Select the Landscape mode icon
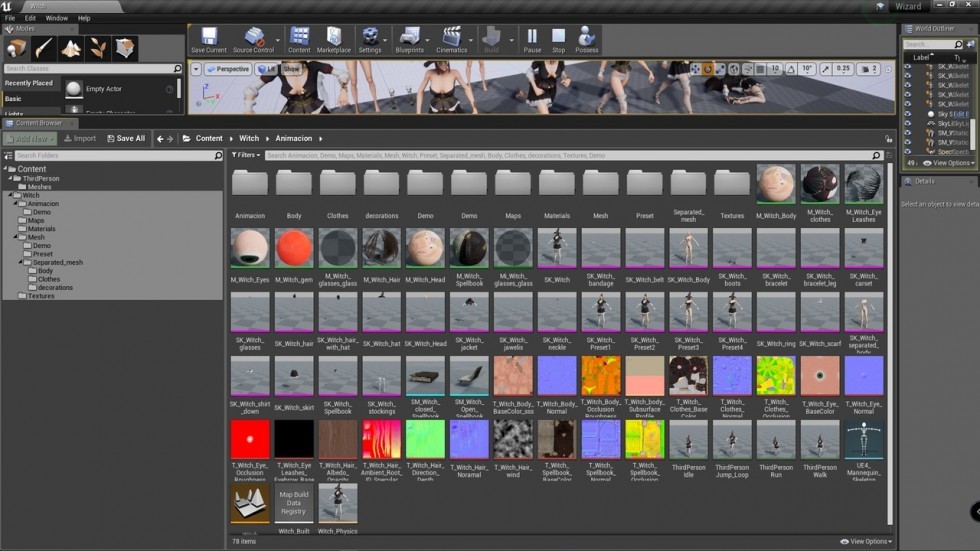 (71, 48)
